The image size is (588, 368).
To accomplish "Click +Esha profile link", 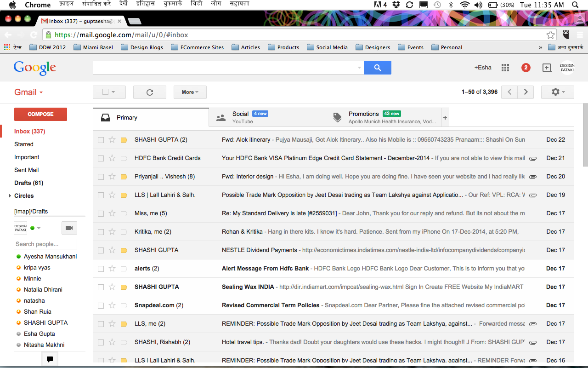I will (x=483, y=68).
